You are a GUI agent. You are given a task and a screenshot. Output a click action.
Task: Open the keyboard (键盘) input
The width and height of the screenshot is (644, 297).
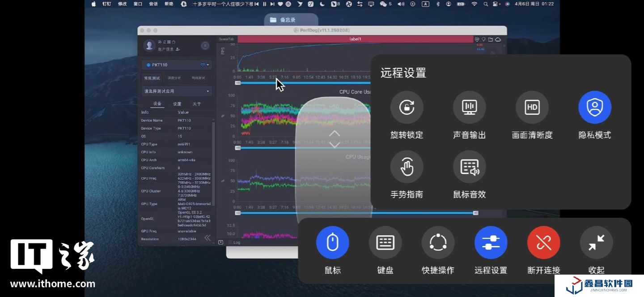point(385,243)
